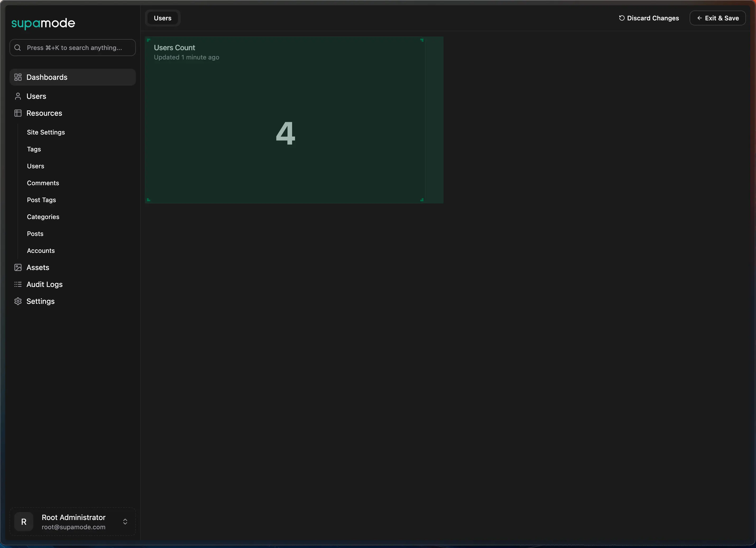Select the Dashboards grid icon in sidebar
The width and height of the screenshot is (756, 548).
pyautogui.click(x=18, y=77)
